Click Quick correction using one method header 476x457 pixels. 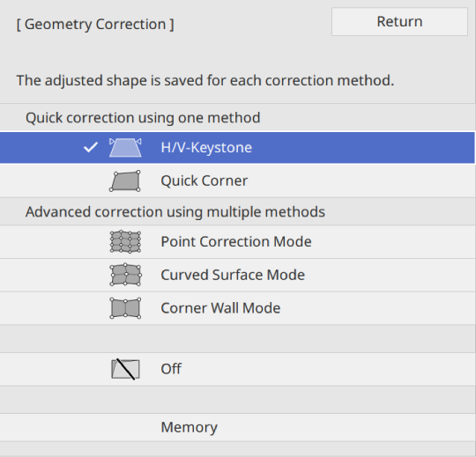(x=143, y=118)
